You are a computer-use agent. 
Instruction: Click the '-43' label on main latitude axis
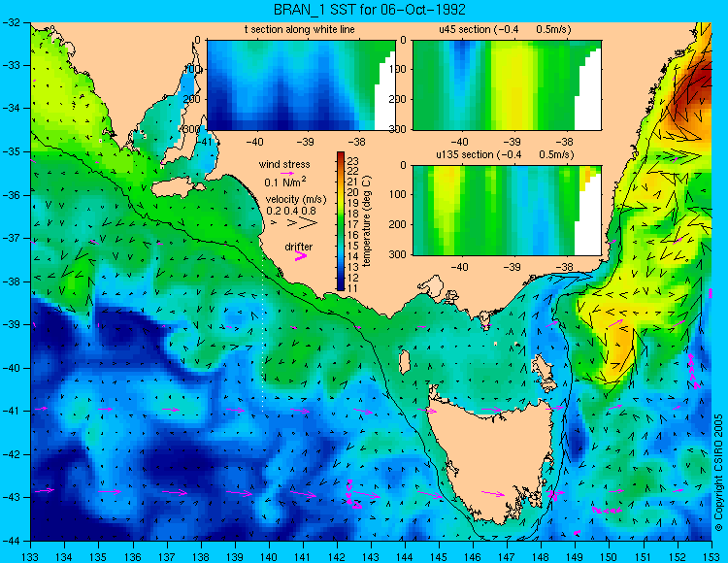pos(11,498)
